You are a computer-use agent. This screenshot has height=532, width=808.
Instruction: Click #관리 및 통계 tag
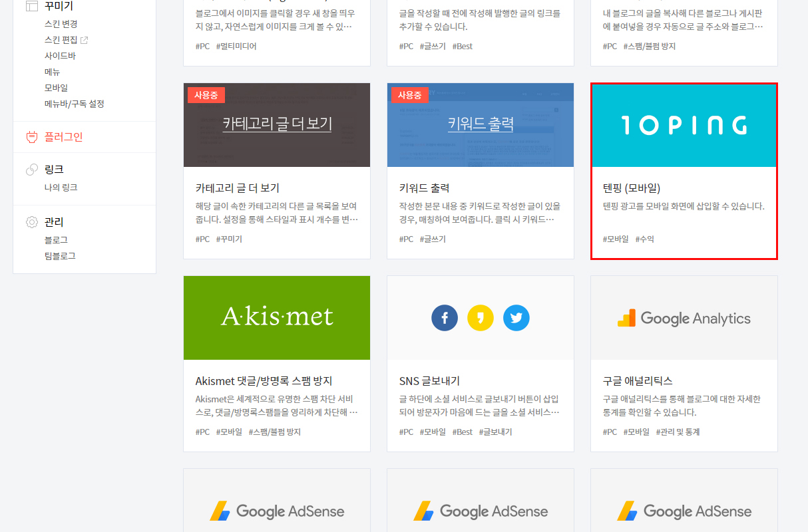[x=678, y=432]
